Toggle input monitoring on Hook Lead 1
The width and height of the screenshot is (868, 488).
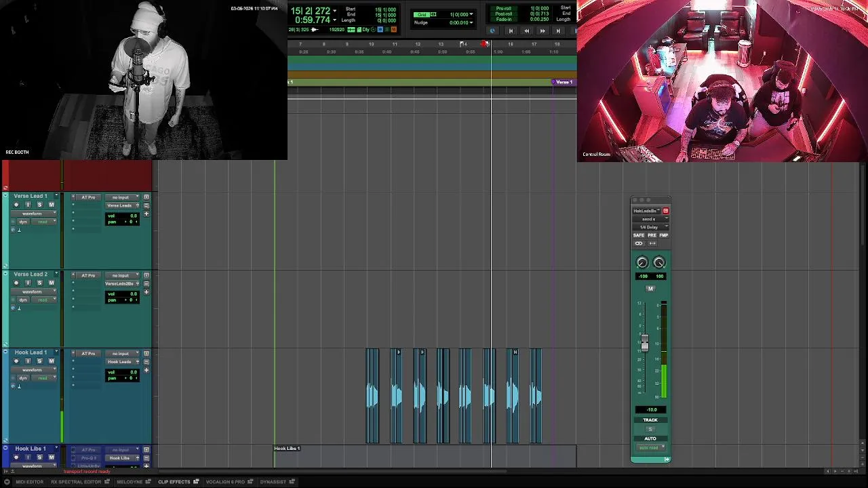pyautogui.click(x=28, y=361)
